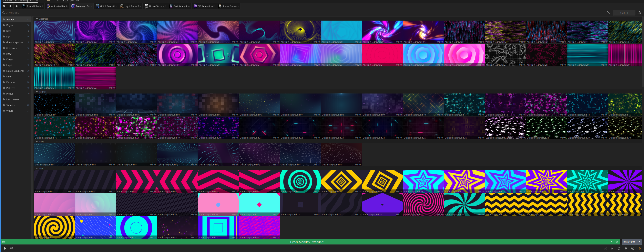Open the sparkles AI tab icon
The height and width of the screenshot is (252, 644).
(x=17, y=6)
